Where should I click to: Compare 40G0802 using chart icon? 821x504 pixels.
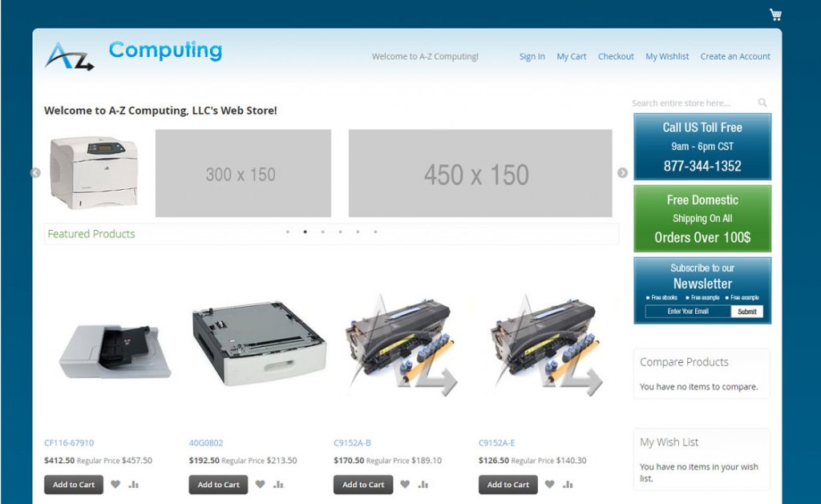278,484
